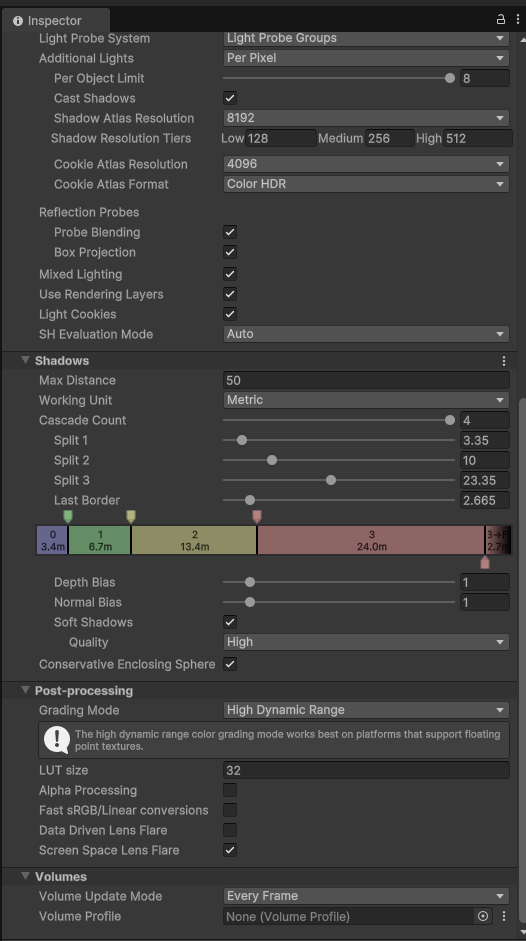Click LUT size input field

(366, 770)
